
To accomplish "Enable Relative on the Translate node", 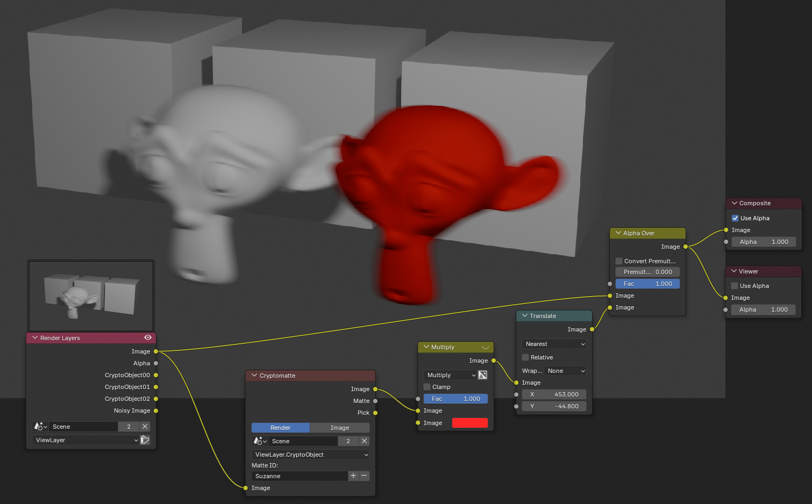I will pos(525,357).
